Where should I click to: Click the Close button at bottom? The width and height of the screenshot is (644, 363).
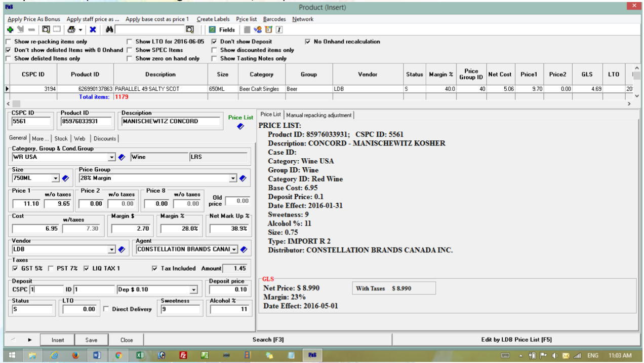pyautogui.click(x=127, y=340)
